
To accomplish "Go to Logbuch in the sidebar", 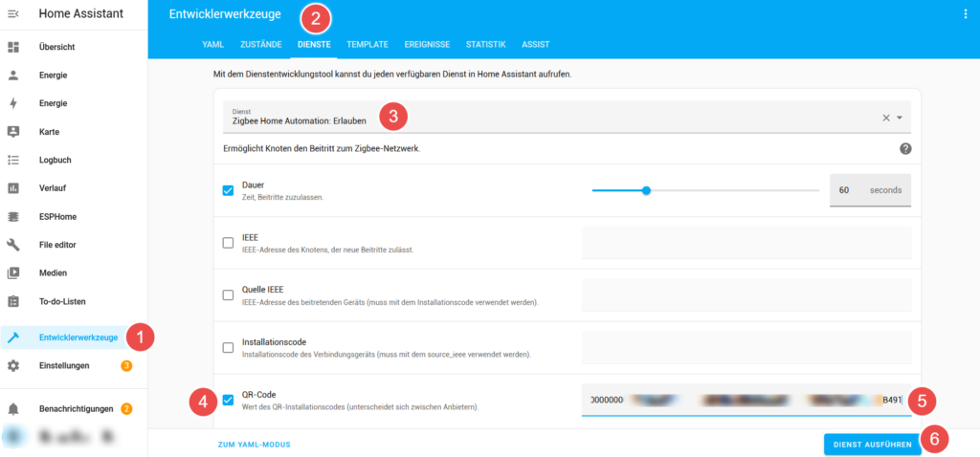I will pos(55,160).
